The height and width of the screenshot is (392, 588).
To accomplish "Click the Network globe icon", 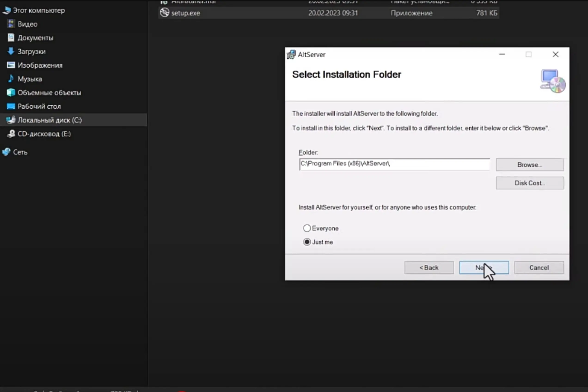I will click(x=6, y=152).
